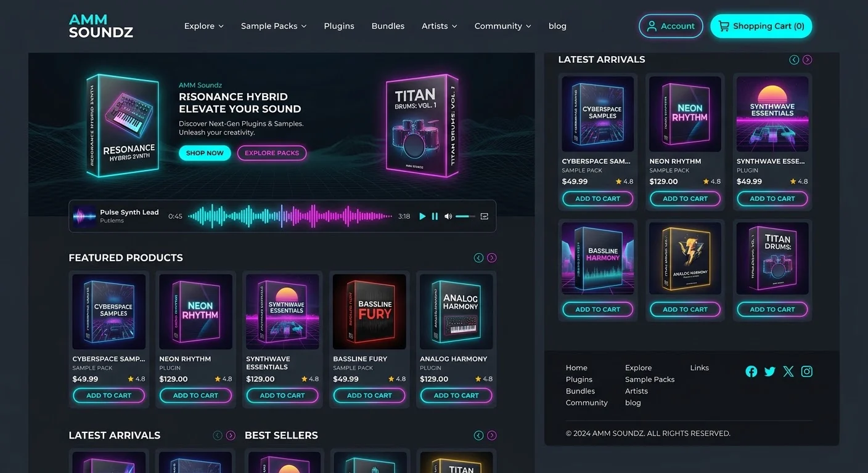868x473 pixels.
Task: Open featured Analog Harmony product image
Action: point(457,312)
